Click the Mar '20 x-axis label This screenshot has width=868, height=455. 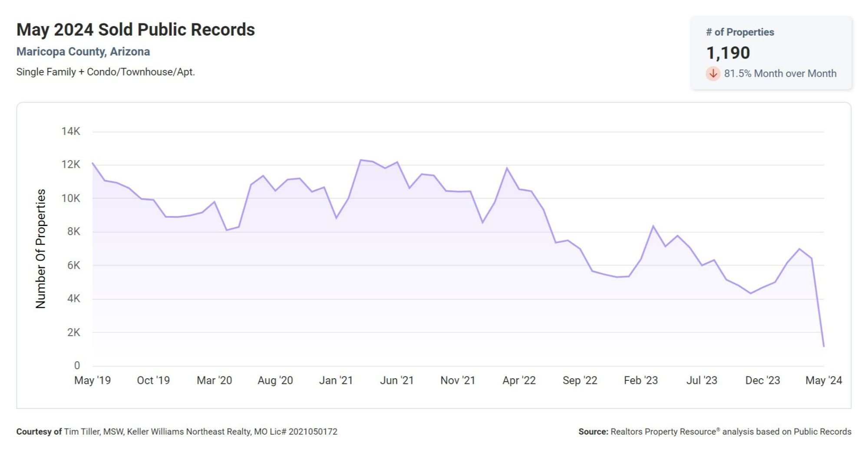(x=214, y=380)
